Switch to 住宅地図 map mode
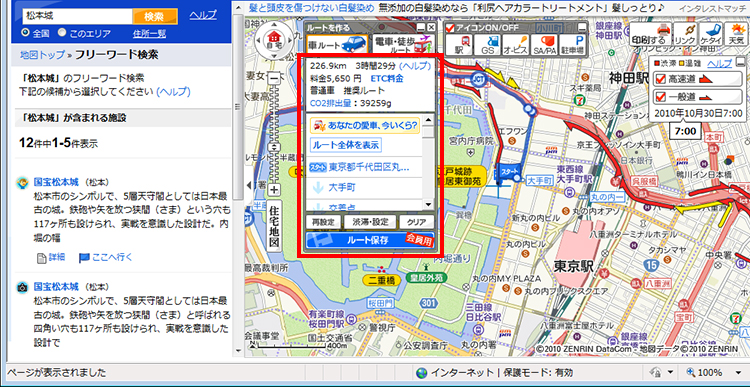The image size is (750, 387). [274, 227]
